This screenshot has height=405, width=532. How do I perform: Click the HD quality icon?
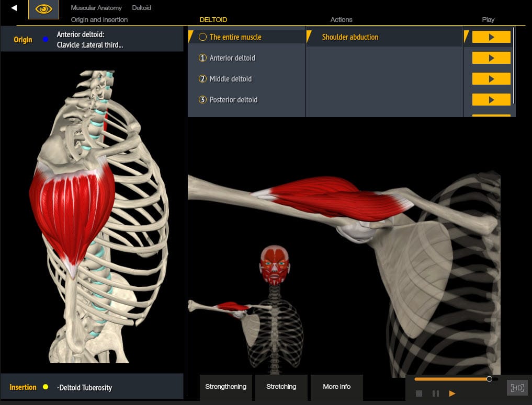tap(516, 388)
